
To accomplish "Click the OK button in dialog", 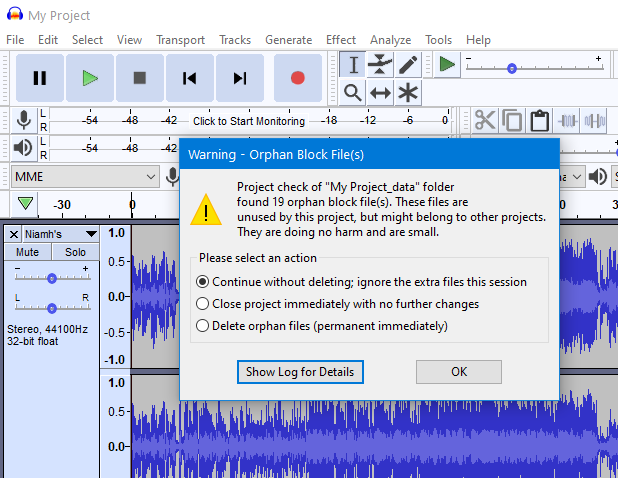I will tap(459, 372).
